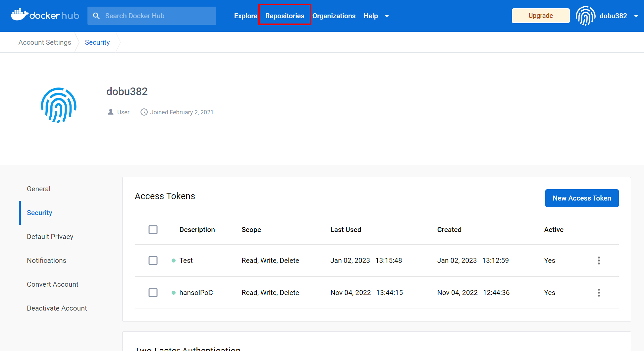644x351 pixels.
Task: Click the dobu382 profile heading
Action: pos(127,91)
